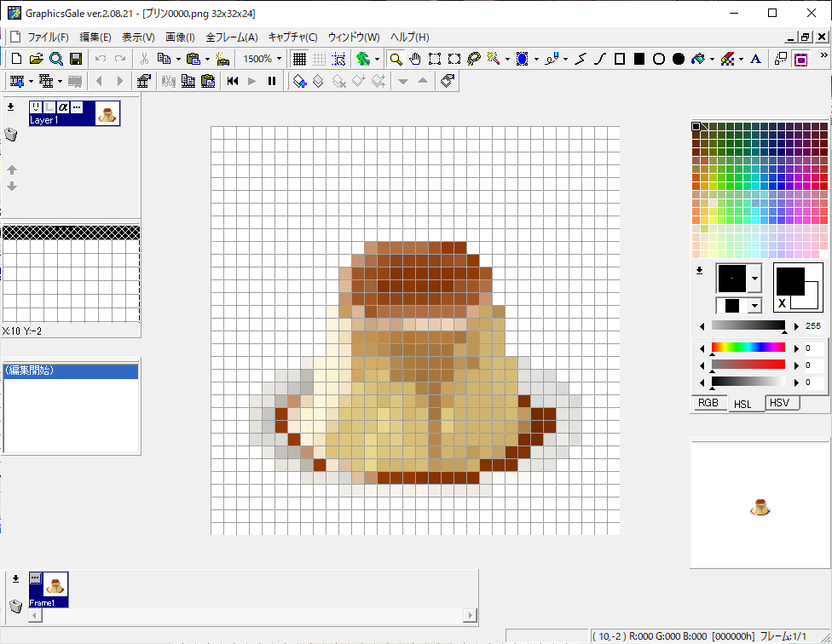Click paste-as-new-image icon with sparkle
This screenshot has width=832, height=644.
coord(222,59)
